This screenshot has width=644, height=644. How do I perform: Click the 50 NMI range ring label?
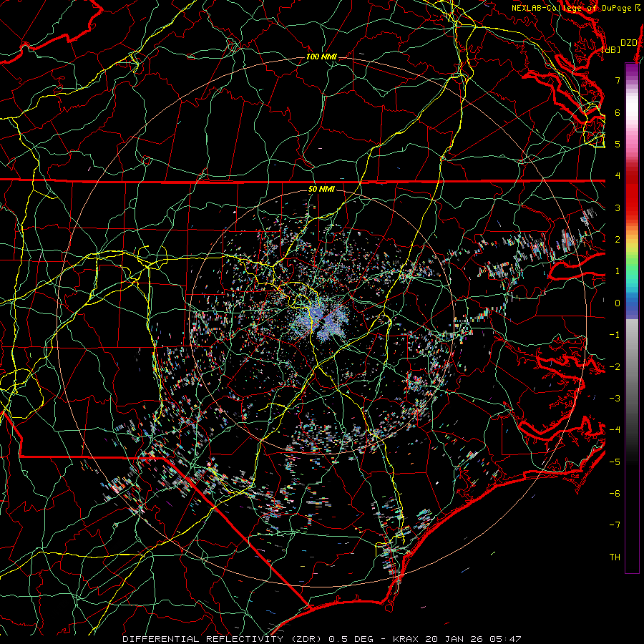coord(321,189)
